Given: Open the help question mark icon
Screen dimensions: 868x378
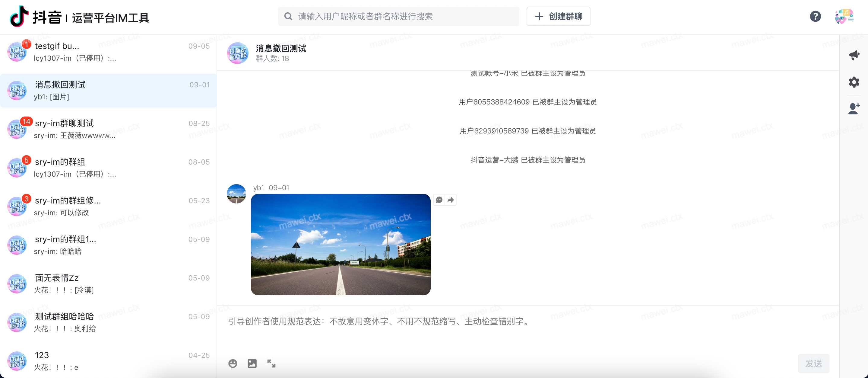Looking at the screenshot, I should pyautogui.click(x=815, y=16).
